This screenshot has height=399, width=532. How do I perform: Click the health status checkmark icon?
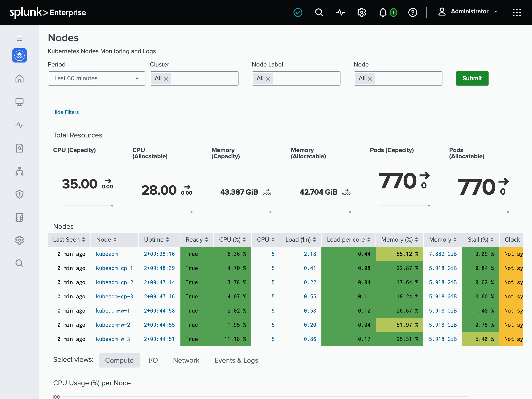(x=298, y=12)
